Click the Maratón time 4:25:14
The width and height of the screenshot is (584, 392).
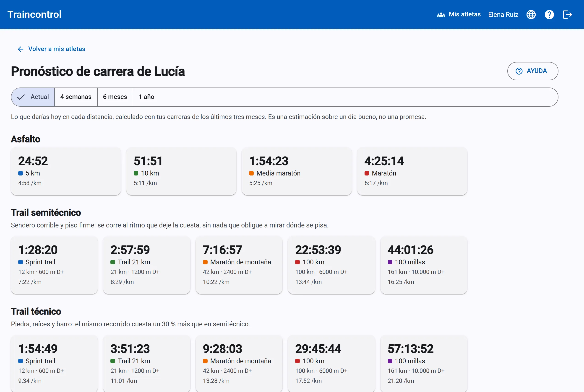click(384, 161)
